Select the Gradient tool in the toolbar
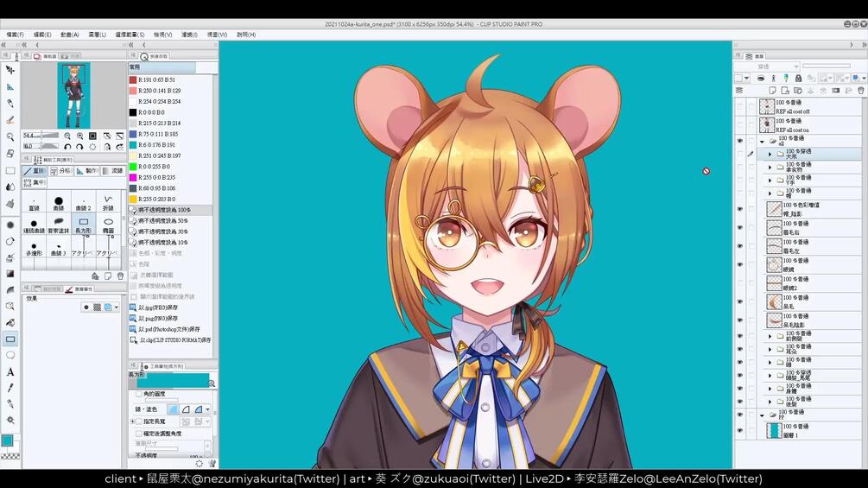The height and width of the screenshot is (488, 868). point(10,274)
